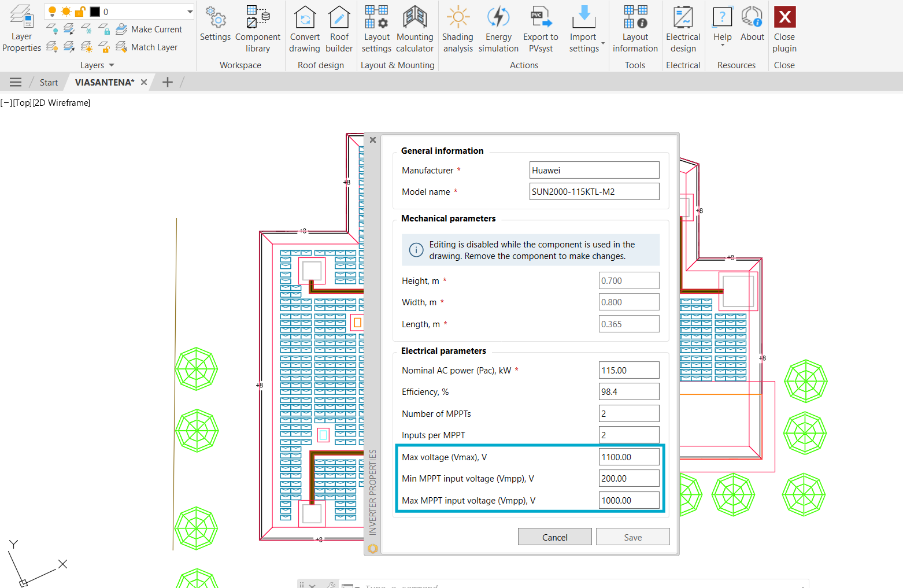Image resolution: width=903 pixels, height=588 pixels.
Task: Run Shading analysis
Action: click(x=458, y=29)
